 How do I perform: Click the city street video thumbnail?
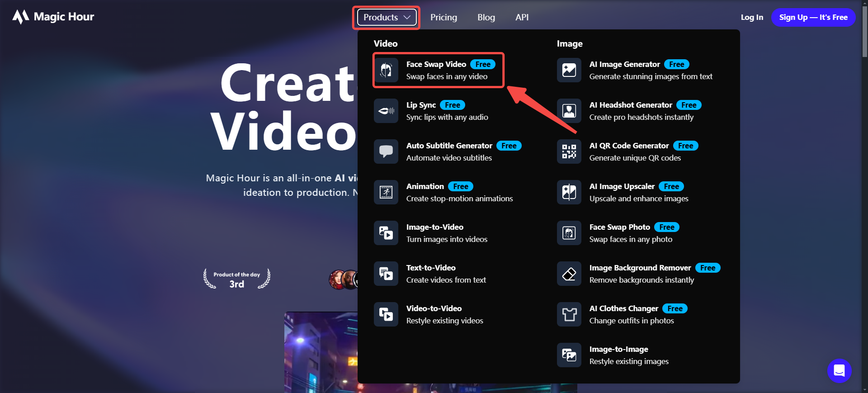point(321,352)
